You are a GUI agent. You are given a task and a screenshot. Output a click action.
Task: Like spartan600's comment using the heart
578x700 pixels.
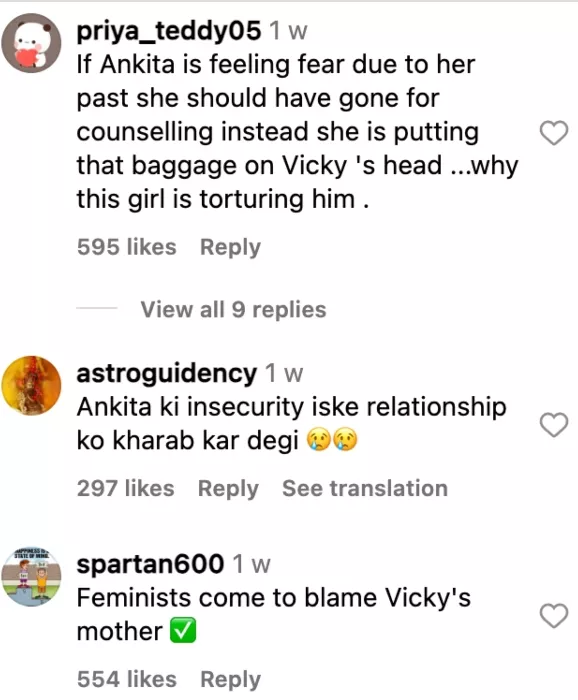[x=554, y=615]
